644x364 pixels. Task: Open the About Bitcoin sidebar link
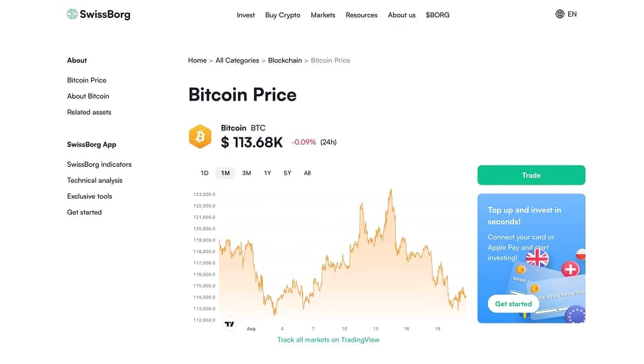point(88,96)
